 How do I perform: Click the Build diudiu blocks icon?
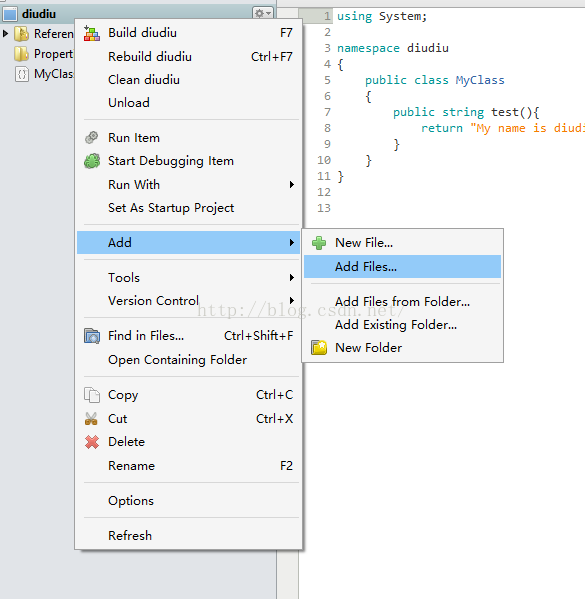(x=92, y=33)
